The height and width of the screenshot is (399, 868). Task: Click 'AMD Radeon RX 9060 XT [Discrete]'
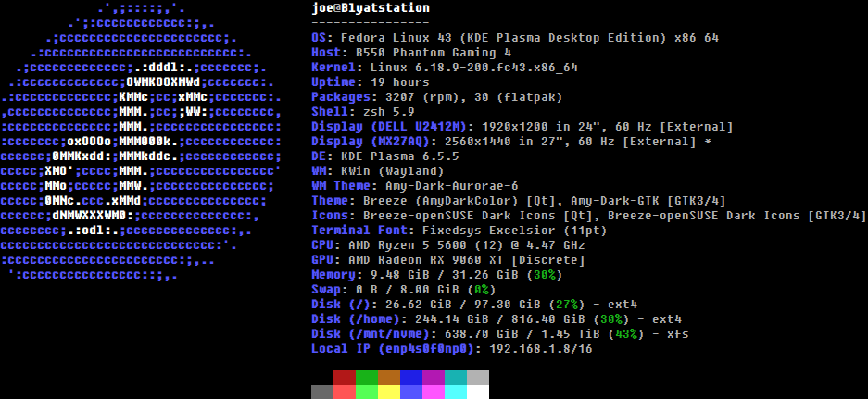pos(467,260)
